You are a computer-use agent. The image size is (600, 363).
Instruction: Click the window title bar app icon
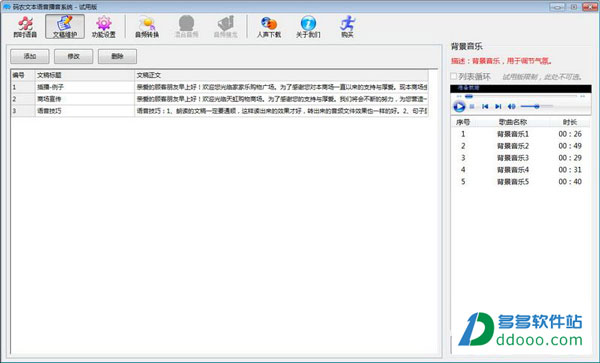click(7, 7)
